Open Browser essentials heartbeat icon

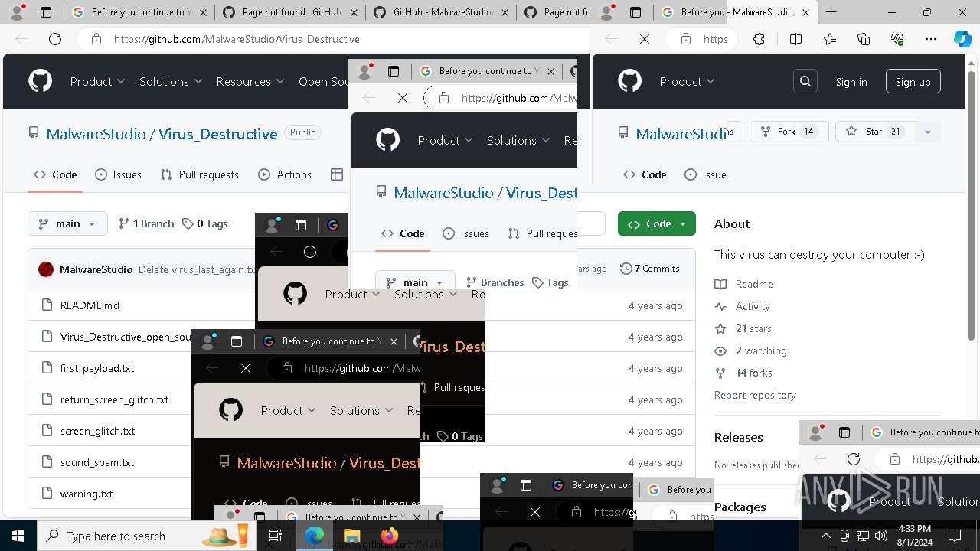pos(897,39)
